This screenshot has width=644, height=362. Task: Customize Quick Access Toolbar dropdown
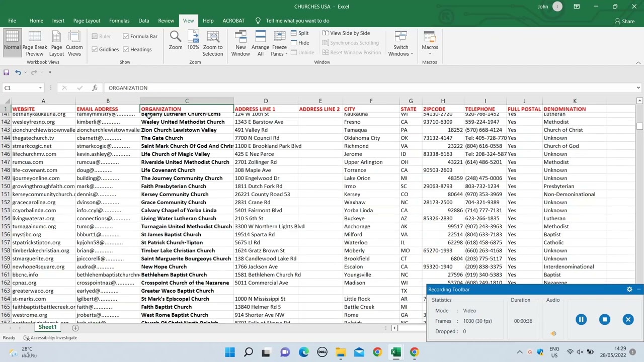coord(50,72)
